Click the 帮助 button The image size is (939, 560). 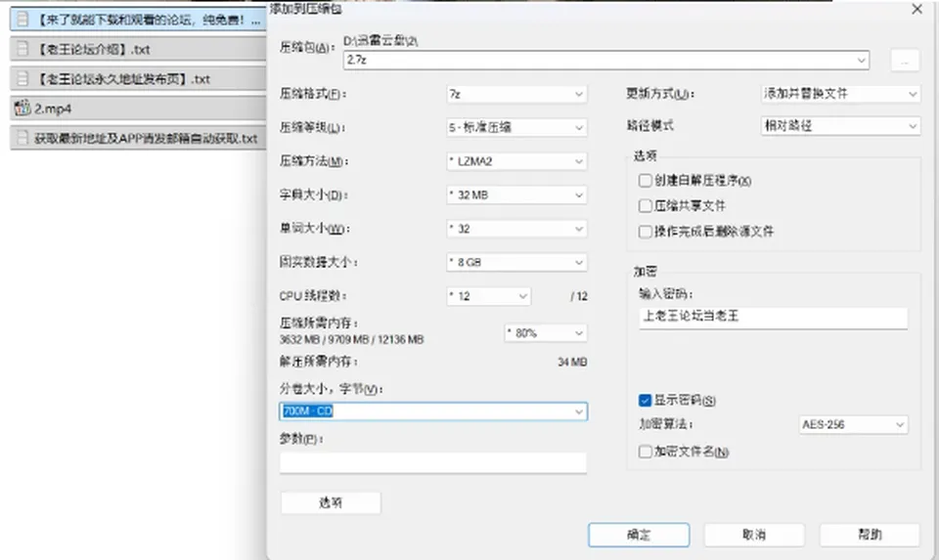[x=870, y=535]
